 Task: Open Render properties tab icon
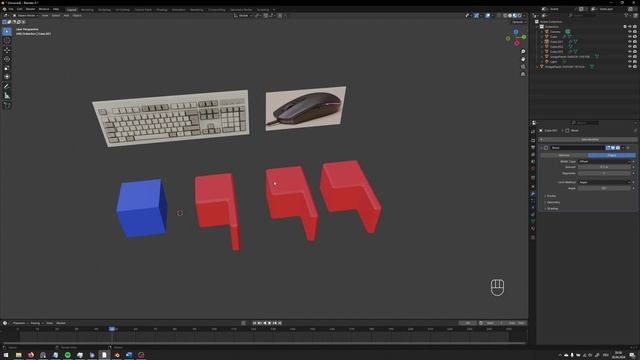click(x=533, y=140)
